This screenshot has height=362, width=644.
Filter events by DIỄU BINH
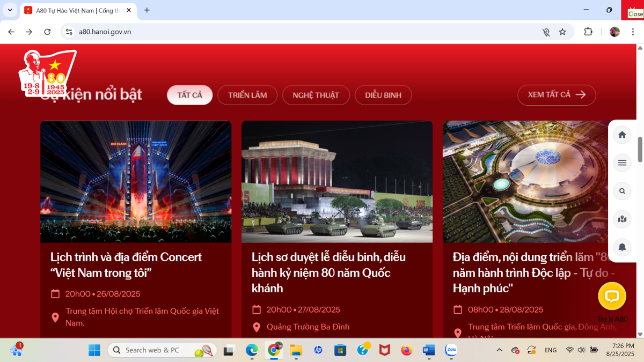(383, 95)
